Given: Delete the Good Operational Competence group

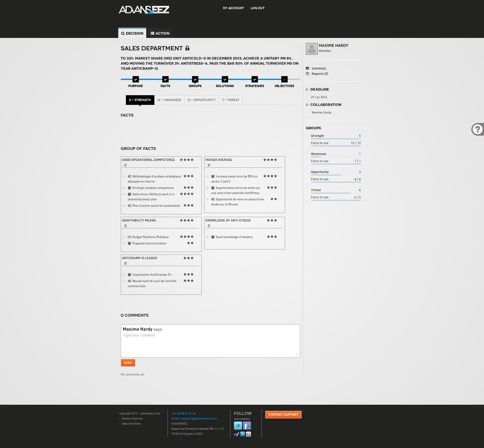Looking at the screenshot, I should coord(125,165).
